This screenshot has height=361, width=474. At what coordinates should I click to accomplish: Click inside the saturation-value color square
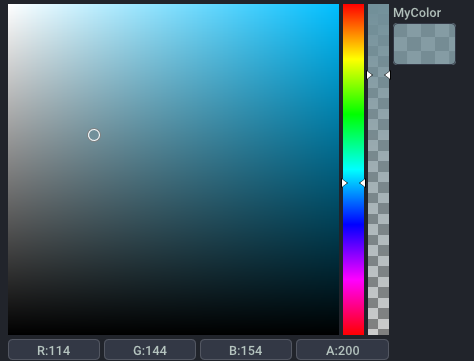click(173, 169)
